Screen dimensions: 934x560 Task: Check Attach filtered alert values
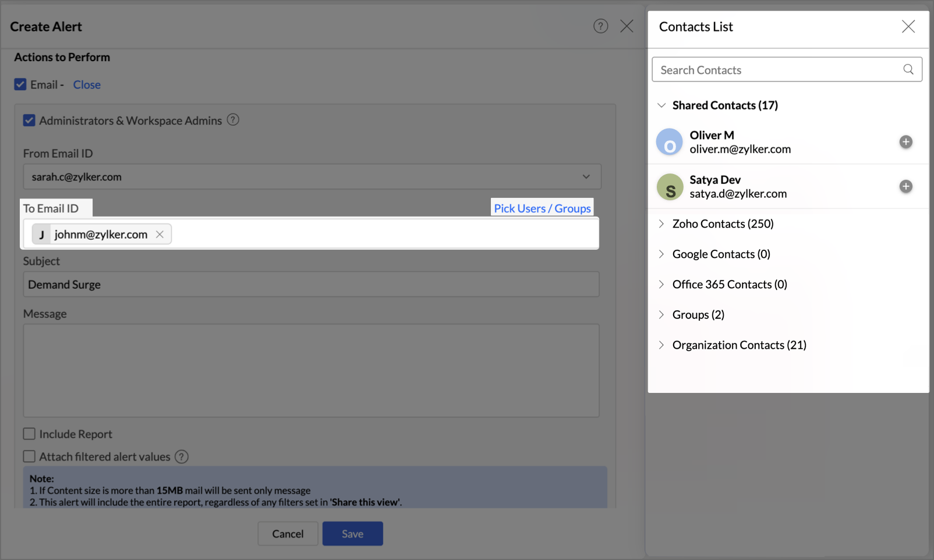(29, 456)
